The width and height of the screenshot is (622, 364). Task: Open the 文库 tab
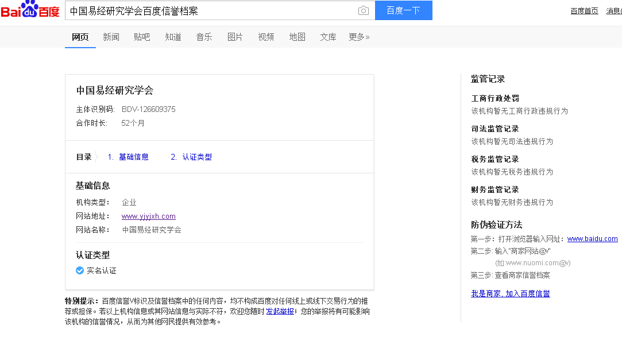tap(328, 37)
